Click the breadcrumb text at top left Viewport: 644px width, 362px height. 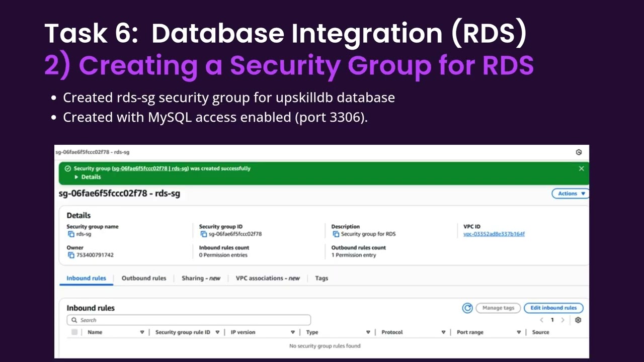[x=92, y=152]
